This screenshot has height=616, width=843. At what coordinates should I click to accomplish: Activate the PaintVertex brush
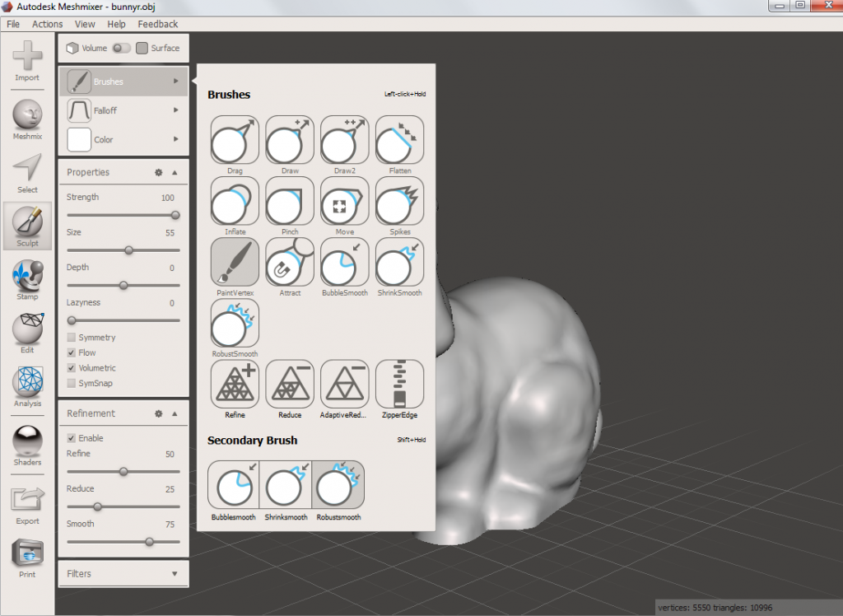pos(234,262)
